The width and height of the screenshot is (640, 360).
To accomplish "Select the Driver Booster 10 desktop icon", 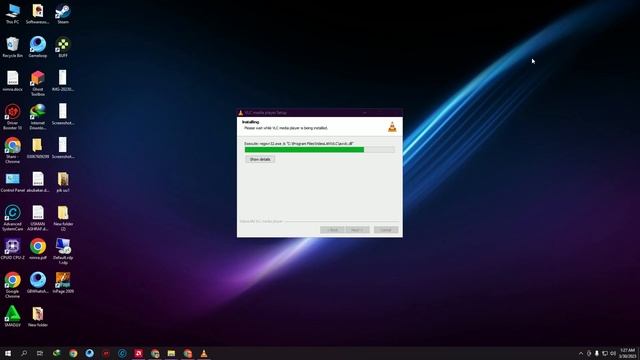I will point(12,117).
